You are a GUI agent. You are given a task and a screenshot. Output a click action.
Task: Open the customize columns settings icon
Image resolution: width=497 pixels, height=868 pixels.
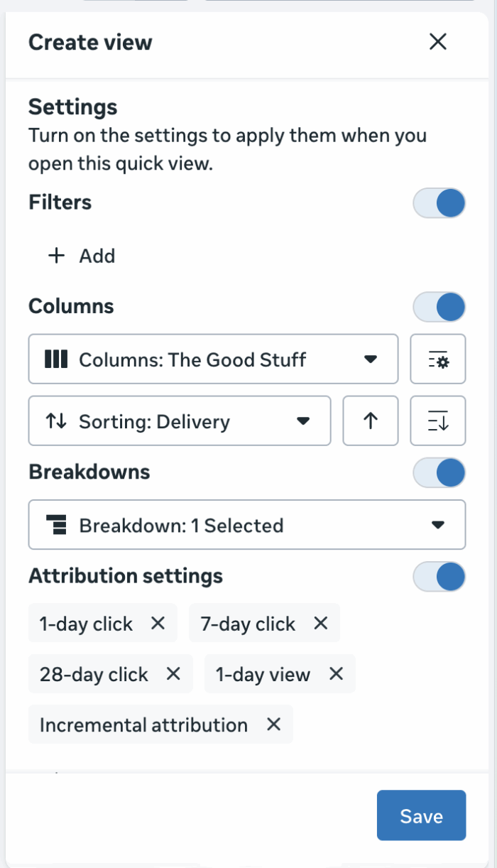[438, 359]
